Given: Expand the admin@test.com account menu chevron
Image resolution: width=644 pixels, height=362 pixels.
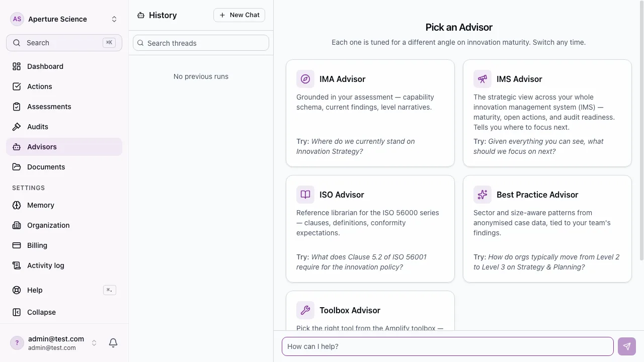Looking at the screenshot, I should [x=94, y=343].
